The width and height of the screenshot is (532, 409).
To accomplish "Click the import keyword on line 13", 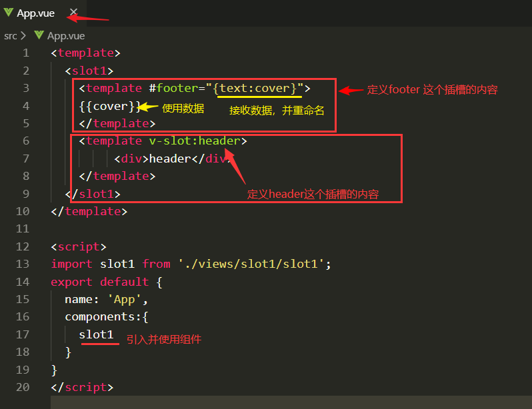I will coord(71,264).
